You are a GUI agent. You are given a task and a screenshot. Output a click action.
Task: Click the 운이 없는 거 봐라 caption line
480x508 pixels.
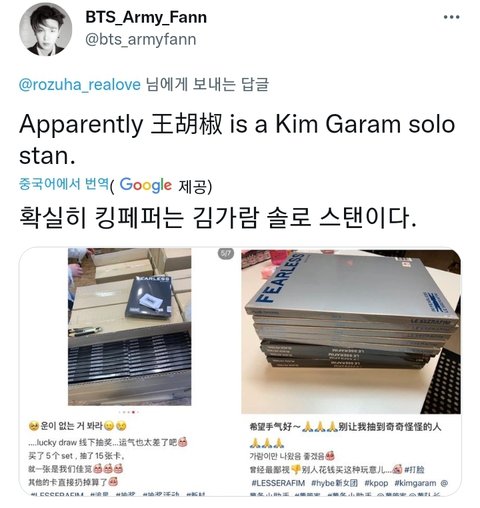pos(78,426)
